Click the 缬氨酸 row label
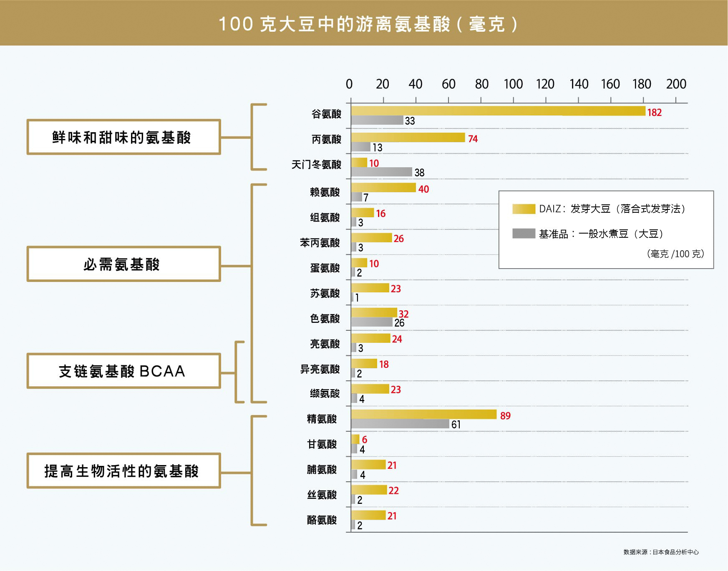The height and width of the screenshot is (571, 728). 325,393
